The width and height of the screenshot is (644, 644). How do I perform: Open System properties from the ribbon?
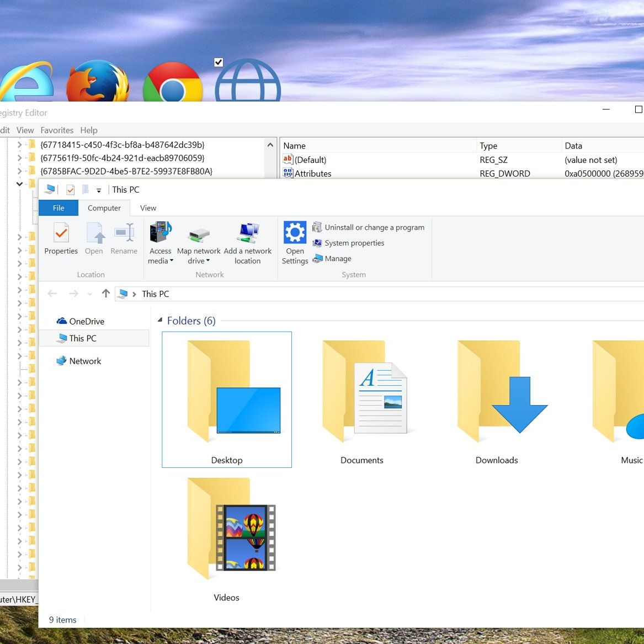[x=354, y=243]
